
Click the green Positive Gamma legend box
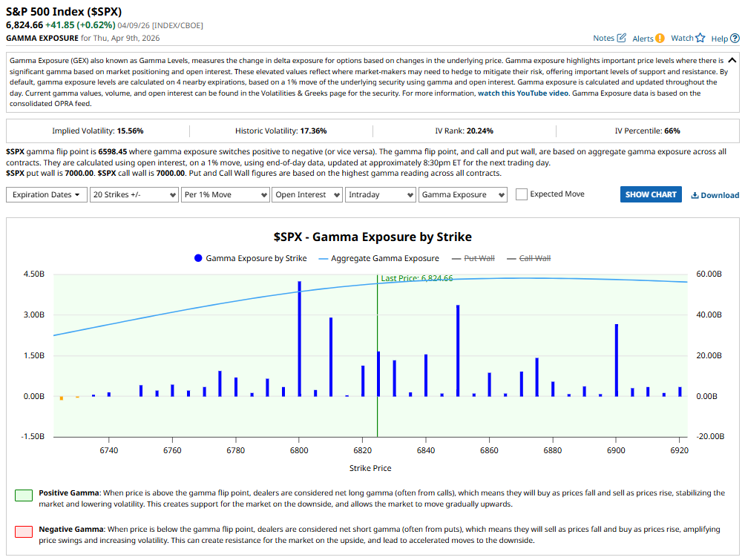click(24, 495)
